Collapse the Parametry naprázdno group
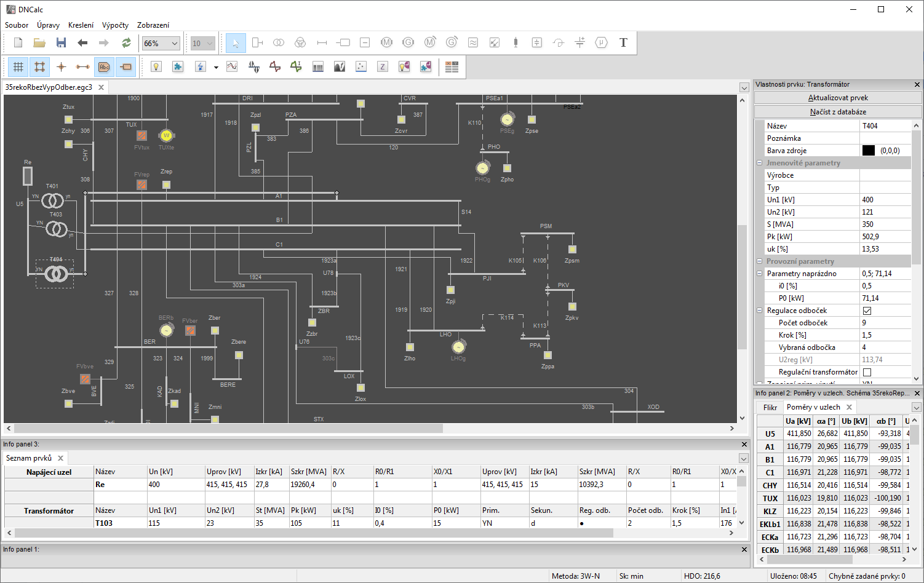This screenshot has width=924, height=583. (x=760, y=274)
